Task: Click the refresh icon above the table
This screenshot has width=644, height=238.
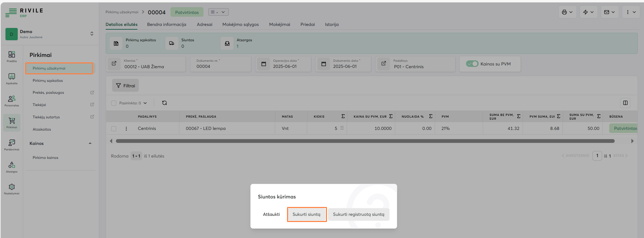Action: point(164,103)
